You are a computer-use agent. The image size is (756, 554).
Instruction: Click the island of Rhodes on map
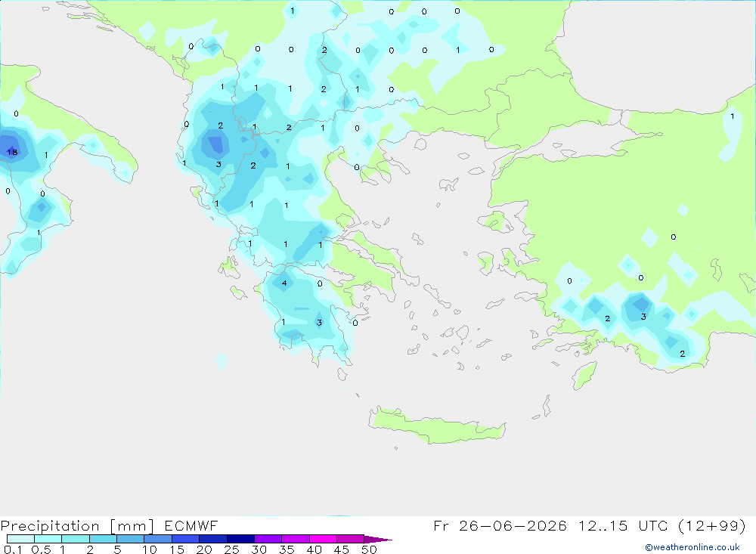pyautogui.click(x=584, y=375)
